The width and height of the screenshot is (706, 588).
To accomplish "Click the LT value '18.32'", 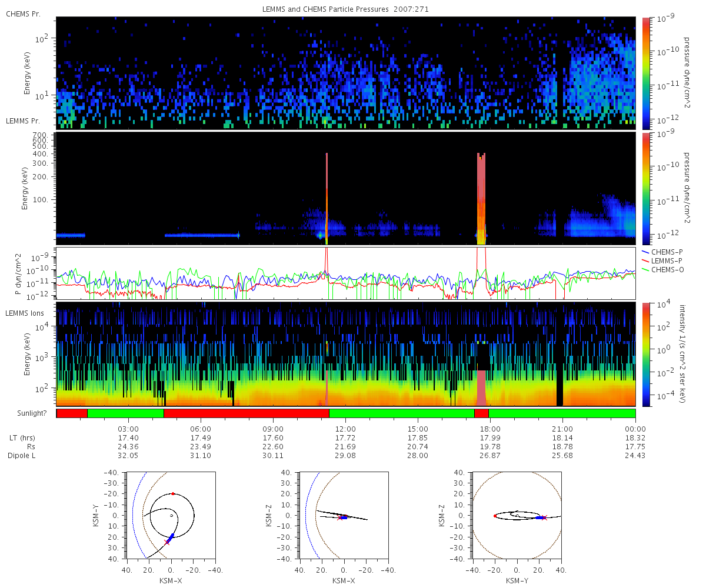I will pyautogui.click(x=635, y=438).
